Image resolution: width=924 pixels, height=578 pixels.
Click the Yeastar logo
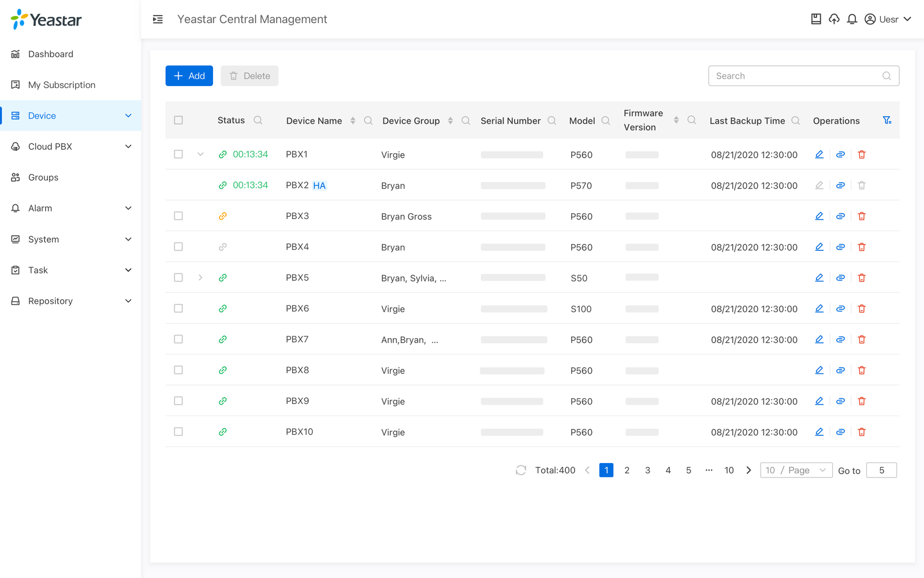tap(46, 20)
